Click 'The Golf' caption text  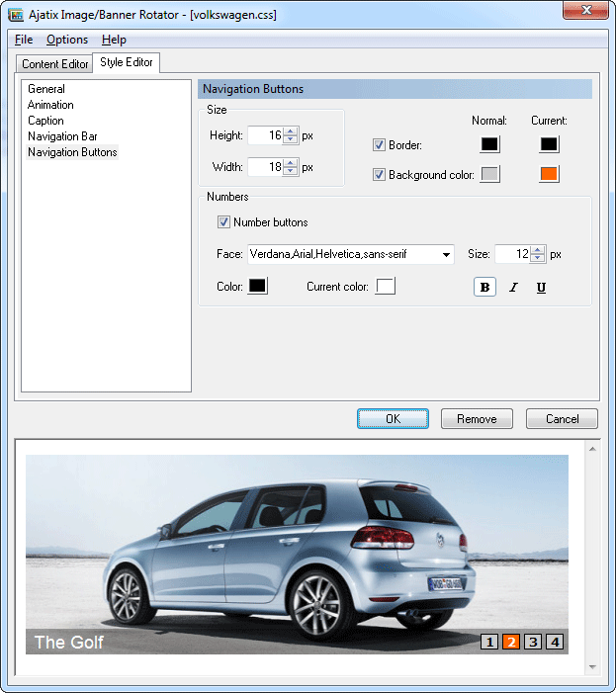click(69, 643)
